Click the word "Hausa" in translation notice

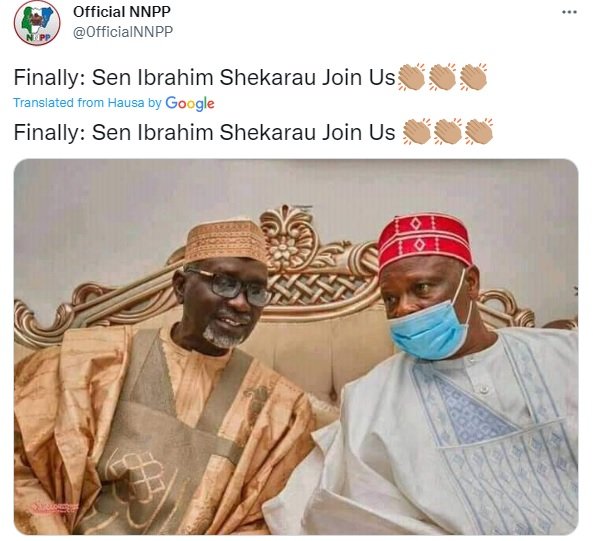pyautogui.click(x=126, y=103)
